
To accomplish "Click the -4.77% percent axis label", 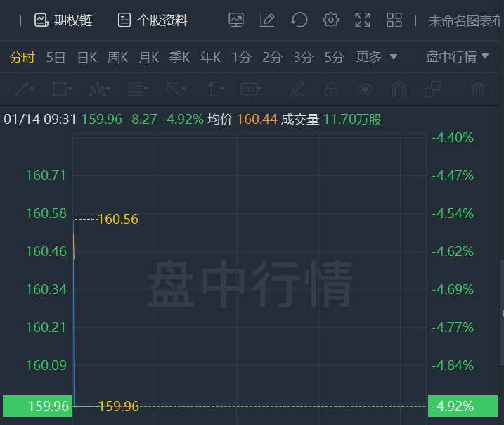I will 452,327.
